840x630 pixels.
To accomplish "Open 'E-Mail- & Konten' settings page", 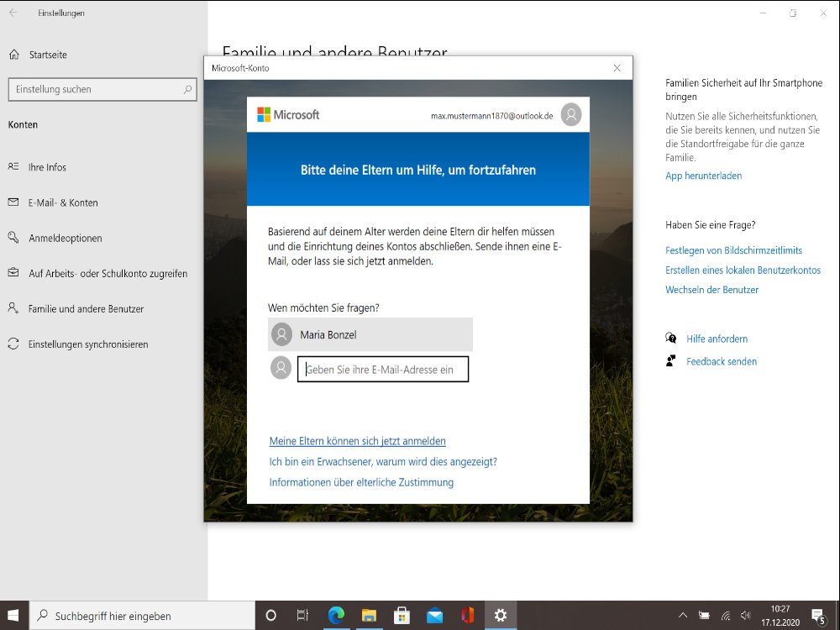I will point(63,202).
